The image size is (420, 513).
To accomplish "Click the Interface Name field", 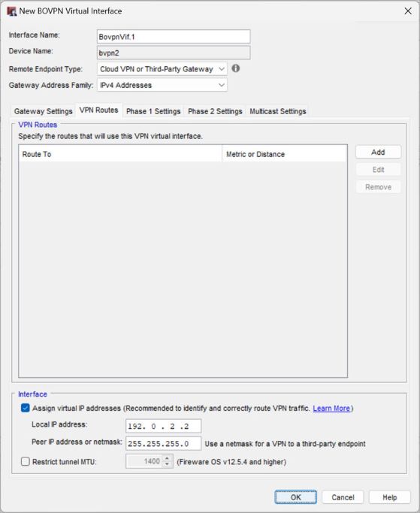I will pyautogui.click(x=174, y=37).
